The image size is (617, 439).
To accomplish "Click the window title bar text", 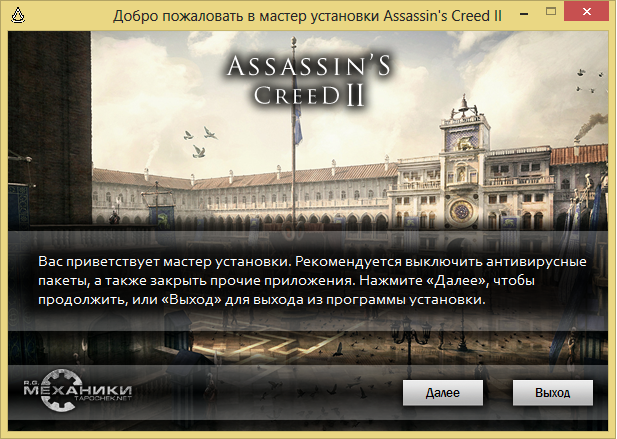I will (x=307, y=16).
